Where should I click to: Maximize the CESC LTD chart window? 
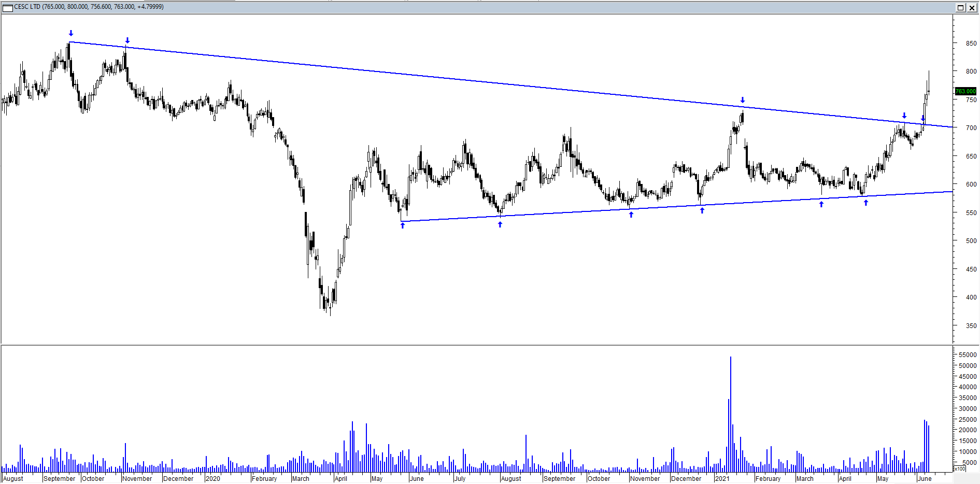[x=960, y=7]
